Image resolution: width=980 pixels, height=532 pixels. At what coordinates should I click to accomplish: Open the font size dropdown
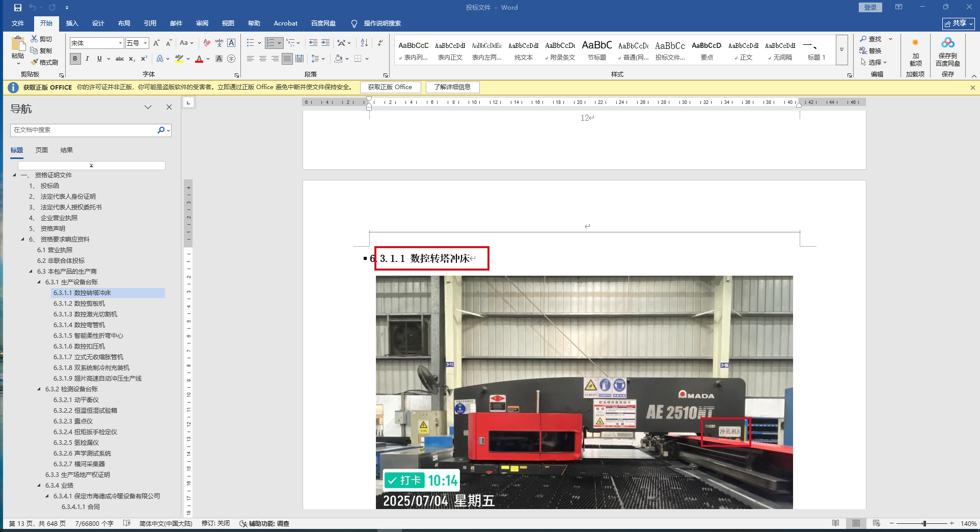click(145, 43)
